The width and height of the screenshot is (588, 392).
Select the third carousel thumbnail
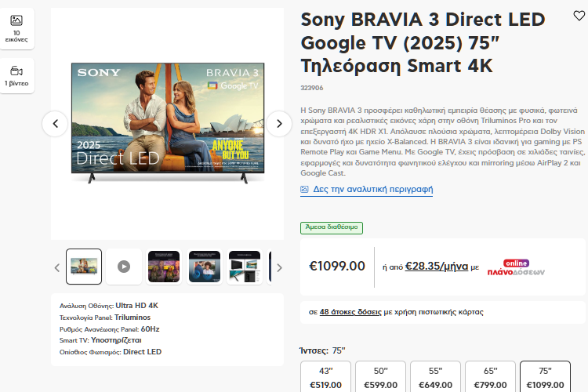[164, 267]
